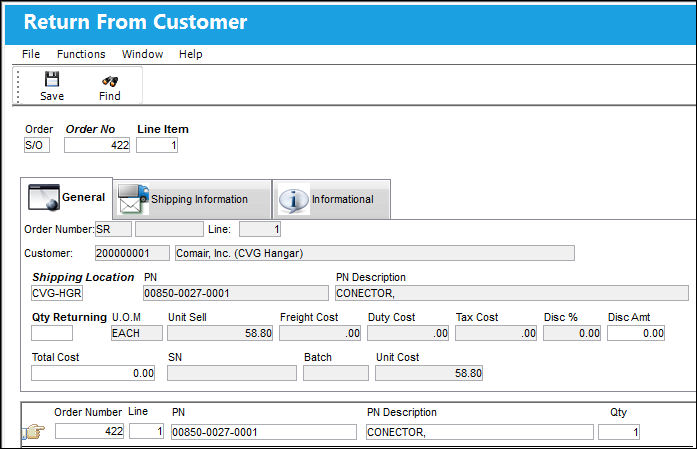697x449 pixels.
Task: Click the Informational tab info icon
Action: 293,199
